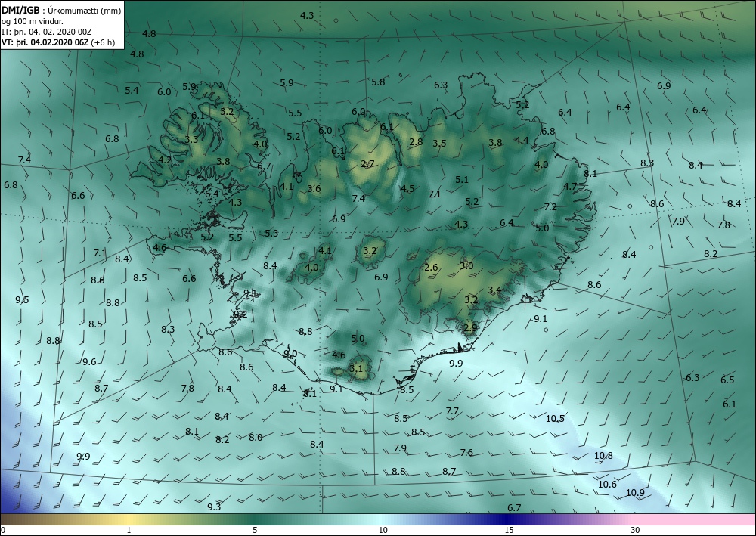Click the 2.9 value near the southeast coast
The height and width of the screenshot is (536, 756).
[x=470, y=328]
